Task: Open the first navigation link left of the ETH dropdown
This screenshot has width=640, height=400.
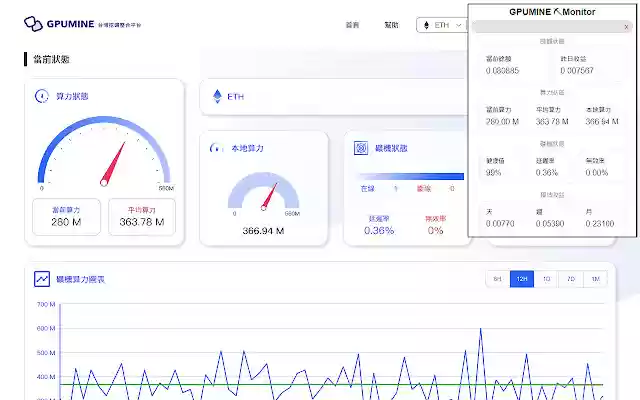Action: (x=352, y=25)
